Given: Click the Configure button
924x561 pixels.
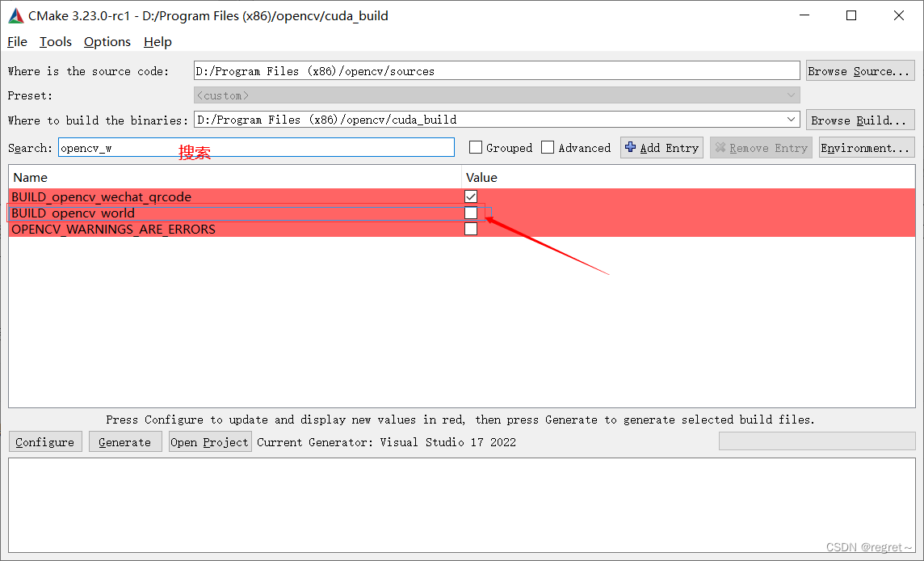Looking at the screenshot, I should click(x=45, y=442).
